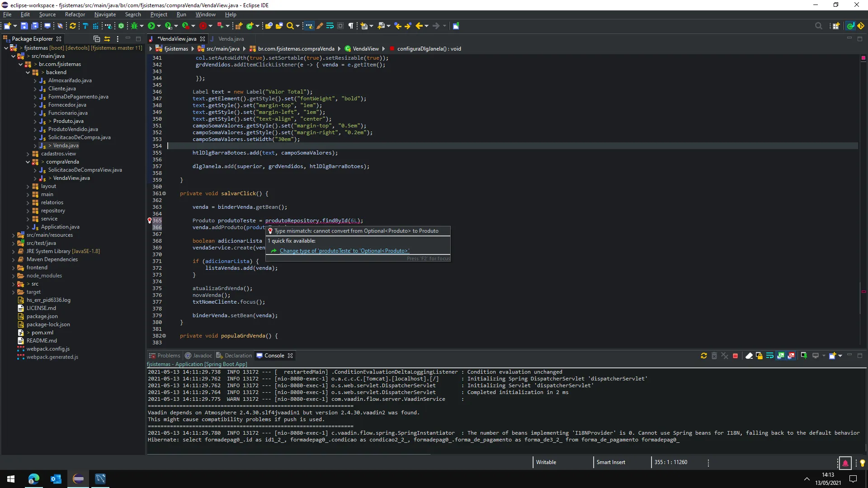Screen dimensions: 868x488
Task: Click the green Run button
Action: (x=151, y=26)
